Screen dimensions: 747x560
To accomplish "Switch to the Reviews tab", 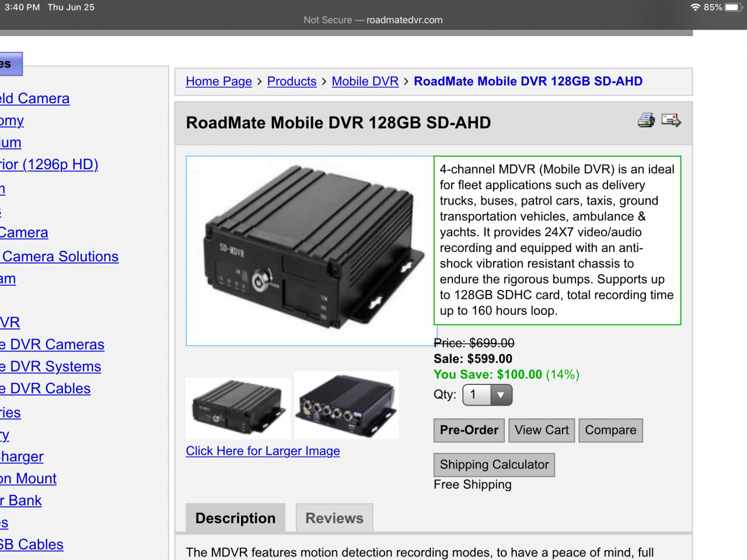I will click(334, 518).
